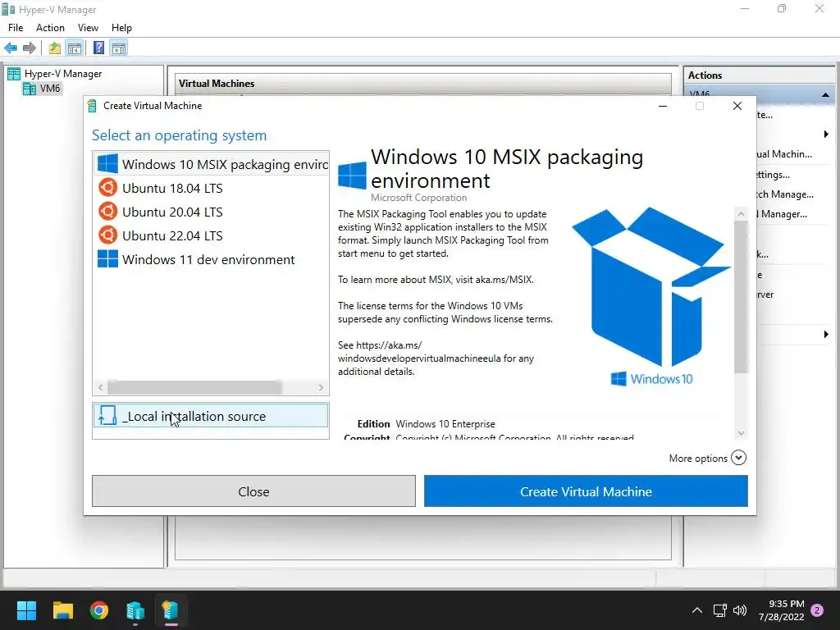Open the View menu
Screen dimensions: 840x630
click(88, 28)
